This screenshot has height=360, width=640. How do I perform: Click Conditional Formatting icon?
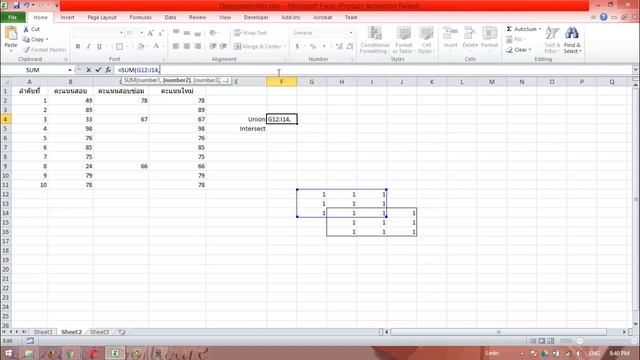coord(375,33)
